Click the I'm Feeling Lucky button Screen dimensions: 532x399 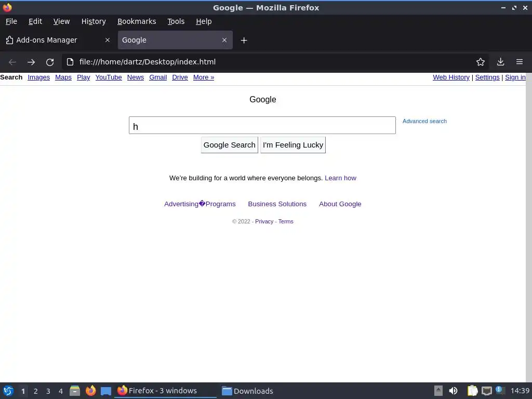pos(293,145)
